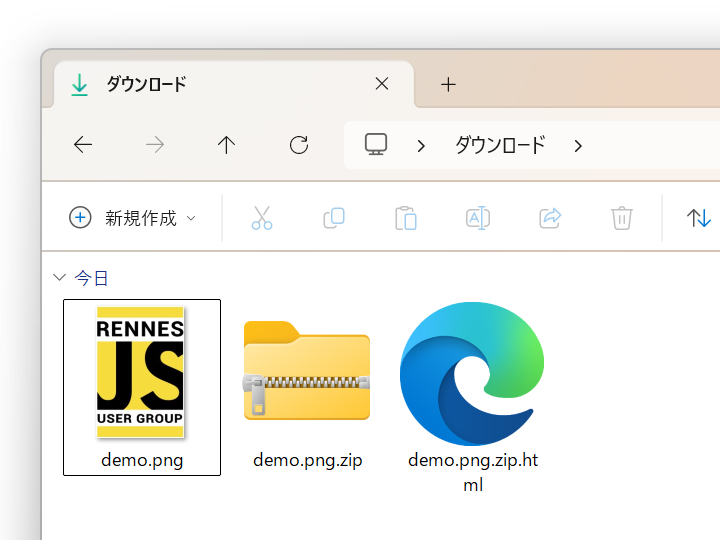Image resolution: width=720 pixels, height=540 pixels.
Task: Select the 今日 group header text
Action: pos(91,278)
